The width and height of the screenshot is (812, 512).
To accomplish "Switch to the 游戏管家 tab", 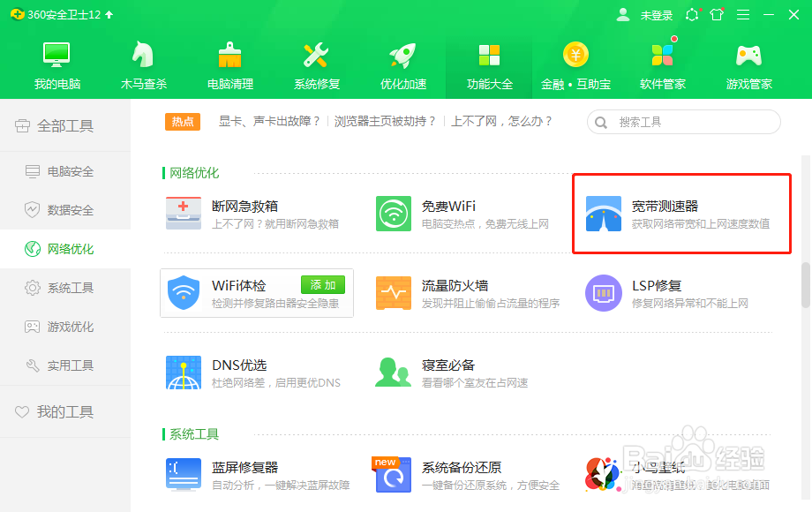I will [748, 66].
